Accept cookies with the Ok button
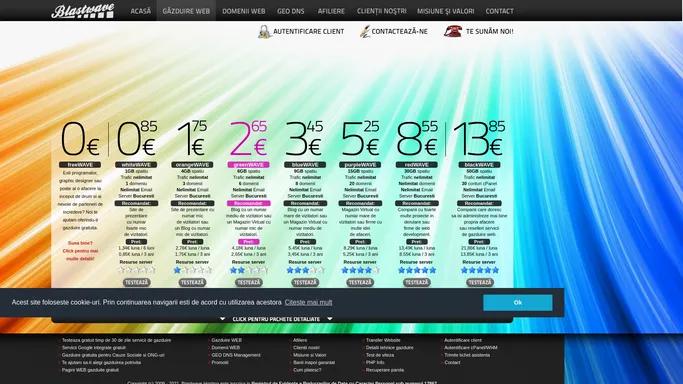683x384 pixels. point(517,303)
